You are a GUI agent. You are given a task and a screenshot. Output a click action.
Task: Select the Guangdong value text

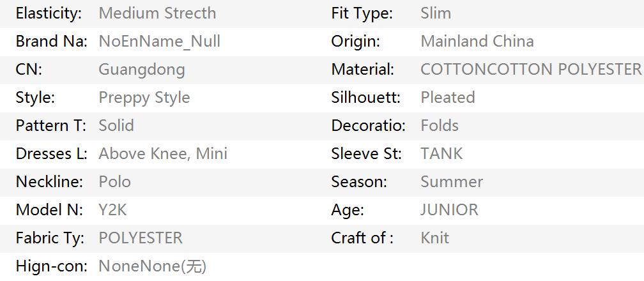click(142, 70)
